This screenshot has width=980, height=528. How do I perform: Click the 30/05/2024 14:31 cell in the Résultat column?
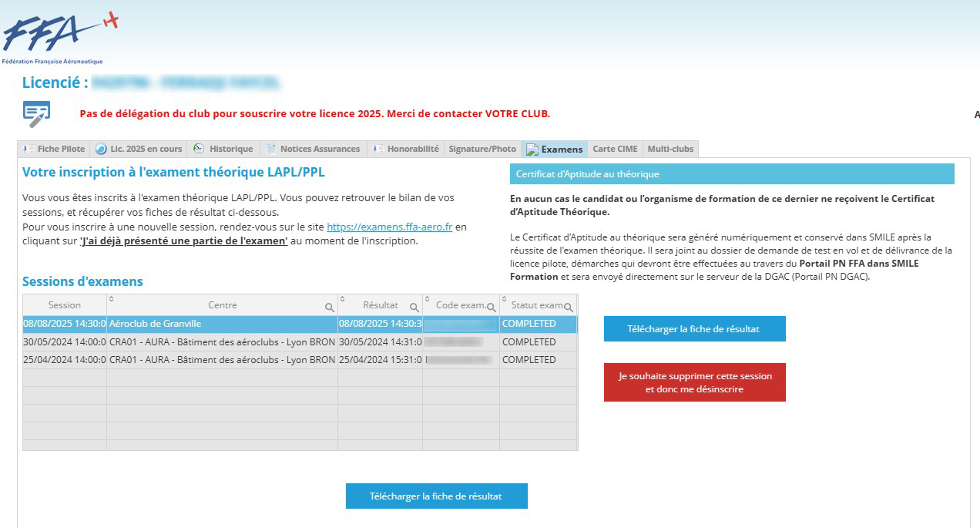380,342
